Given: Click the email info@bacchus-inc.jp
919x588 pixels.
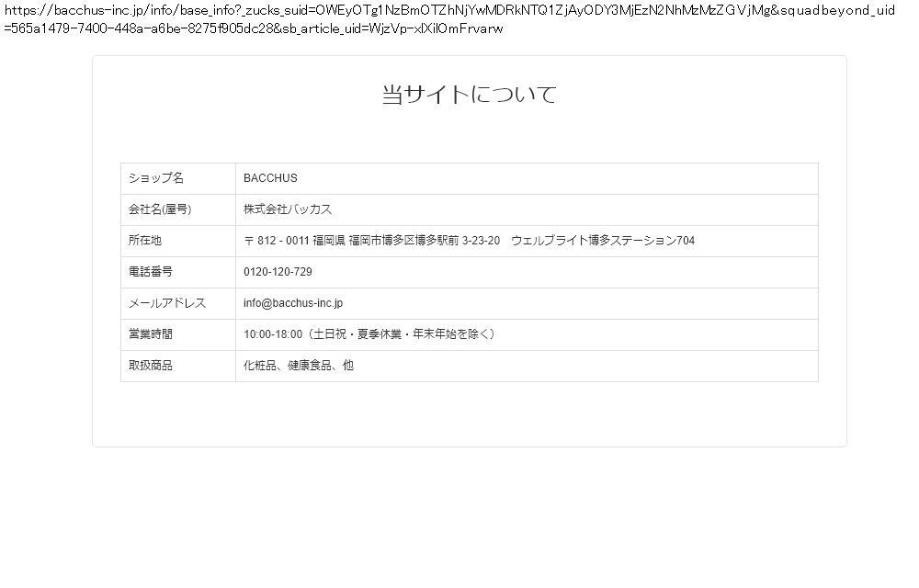Looking at the screenshot, I should pyautogui.click(x=292, y=303).
